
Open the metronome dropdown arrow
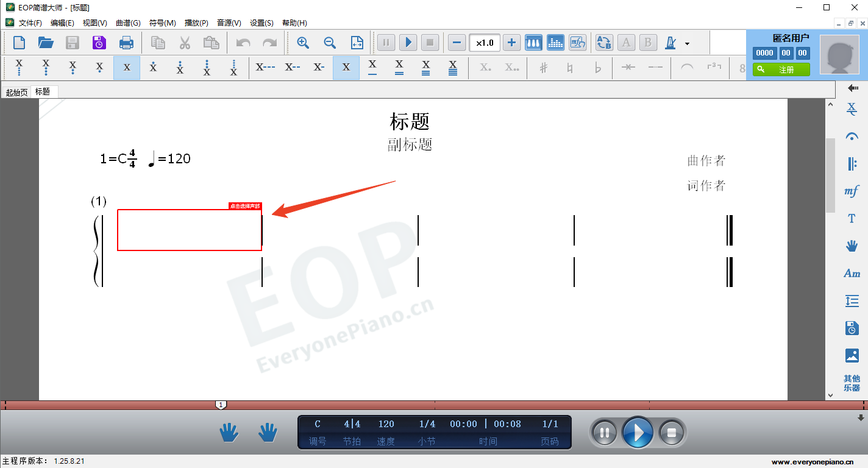(x=687, y=43)
